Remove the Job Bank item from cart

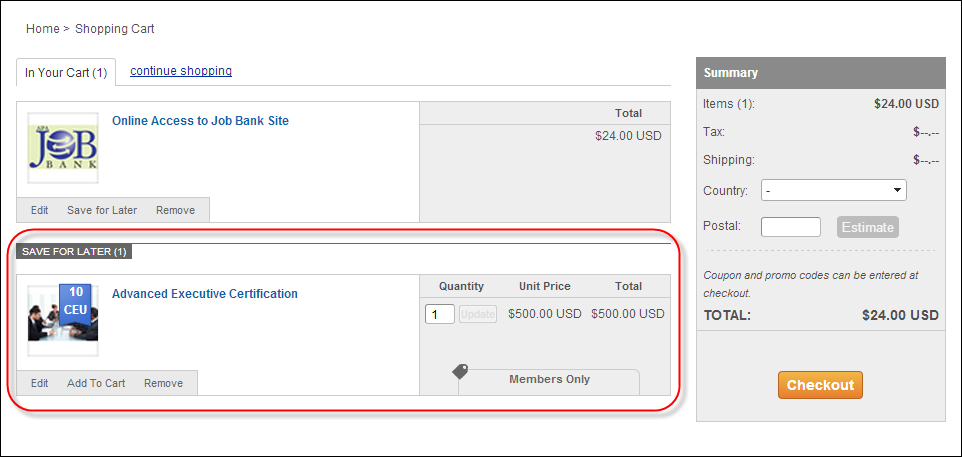click(175, 210)
